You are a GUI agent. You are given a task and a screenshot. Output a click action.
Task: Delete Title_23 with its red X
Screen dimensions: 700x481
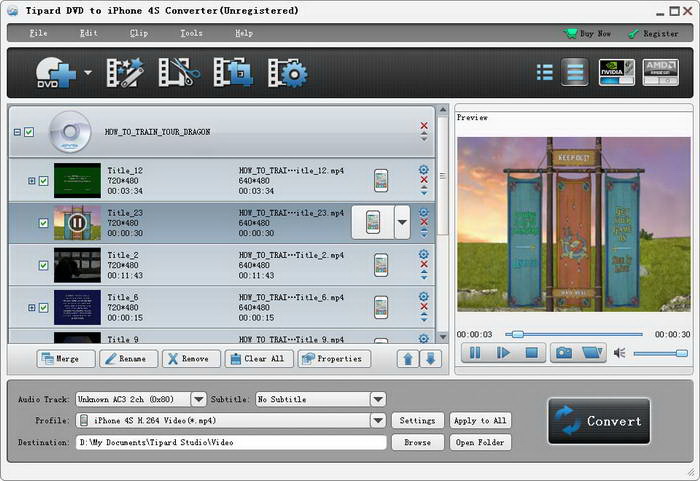coord(424,222)
